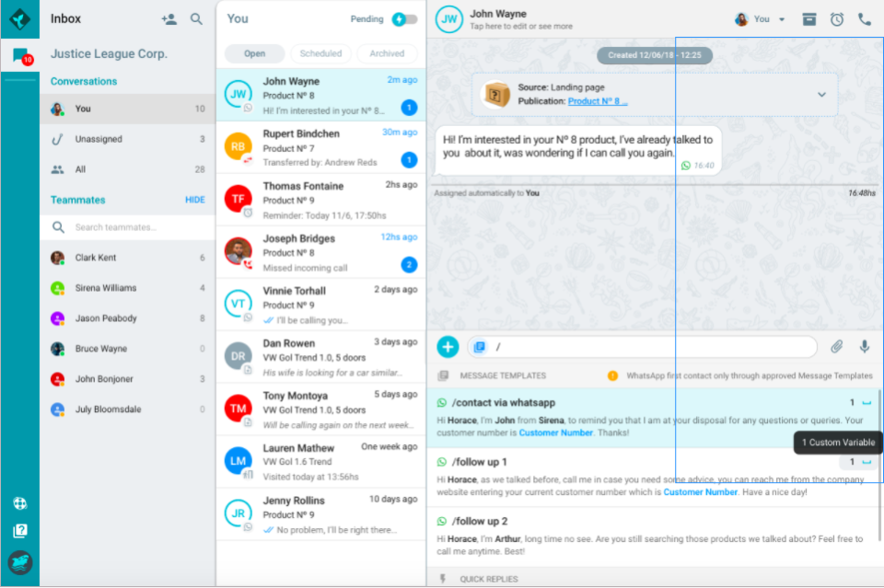Select the message templates icon in the input field
This screenshot has height=588, width=884.
coord(480,347)
